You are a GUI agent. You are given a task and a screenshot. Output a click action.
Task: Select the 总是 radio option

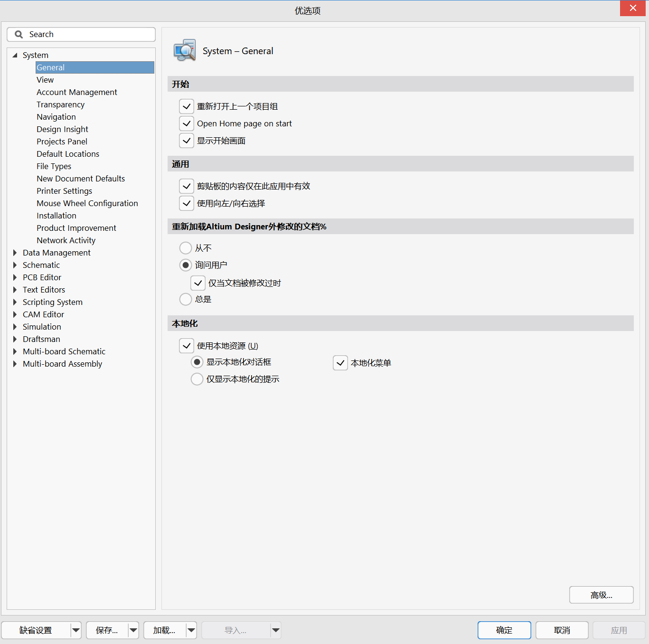[186, 299]
